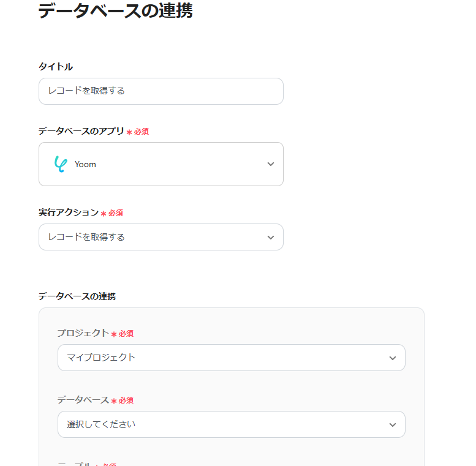Expand the データベースのアプリ dropdown chevron
Viewport: 476px width, 466px height.
click(271, 164)
